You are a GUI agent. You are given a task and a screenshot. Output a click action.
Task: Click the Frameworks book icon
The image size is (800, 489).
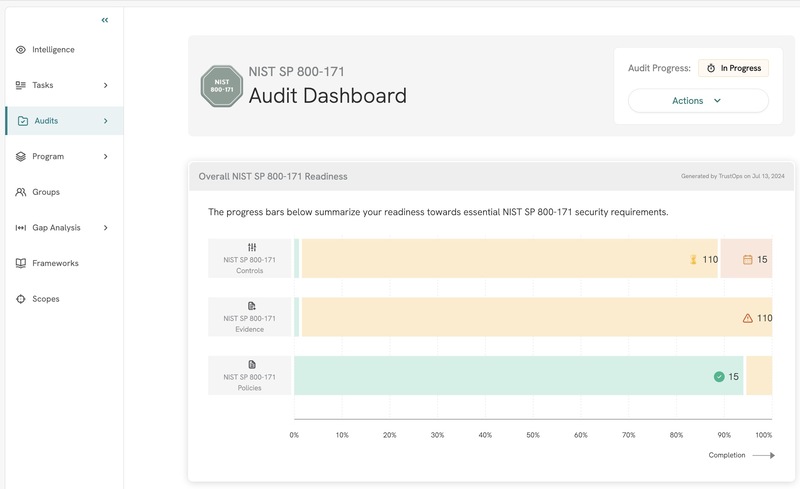(x=20, y=263)
